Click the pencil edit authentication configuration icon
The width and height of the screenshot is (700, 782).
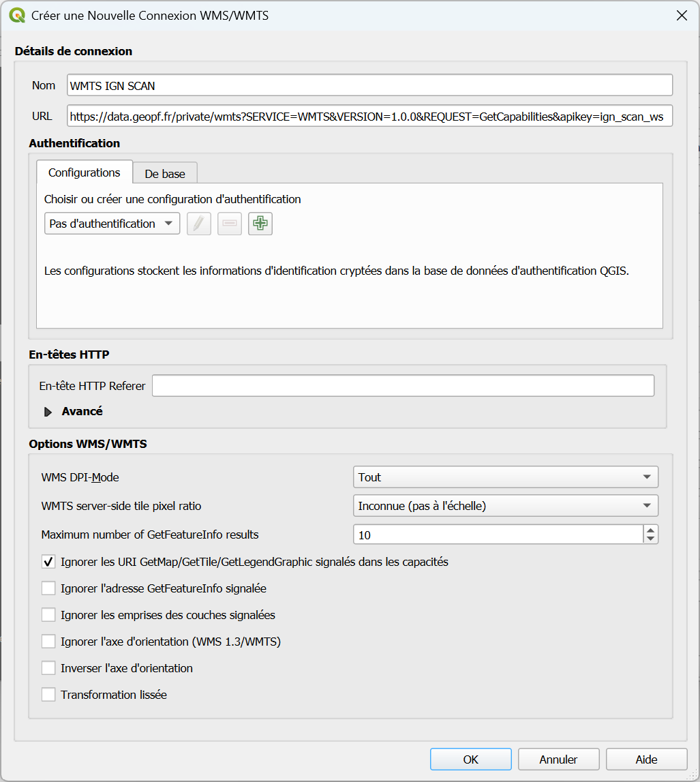pyautogui.click(x=199, y=224)
